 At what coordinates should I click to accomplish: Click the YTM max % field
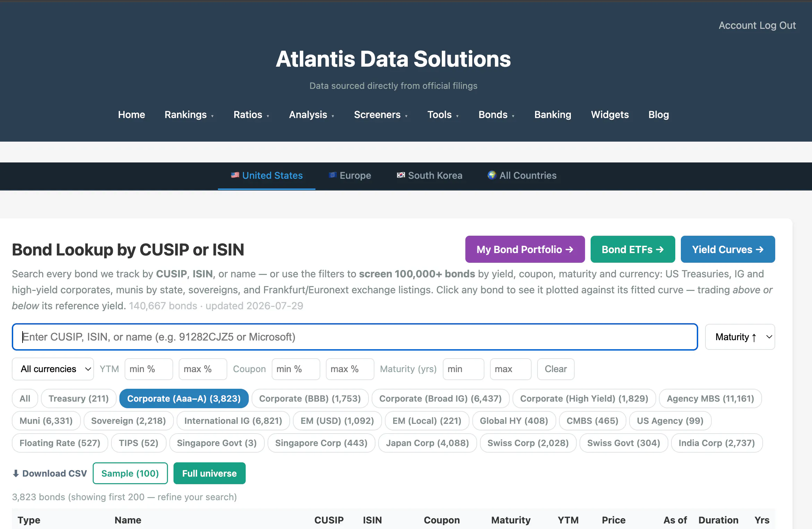(203, 369)
